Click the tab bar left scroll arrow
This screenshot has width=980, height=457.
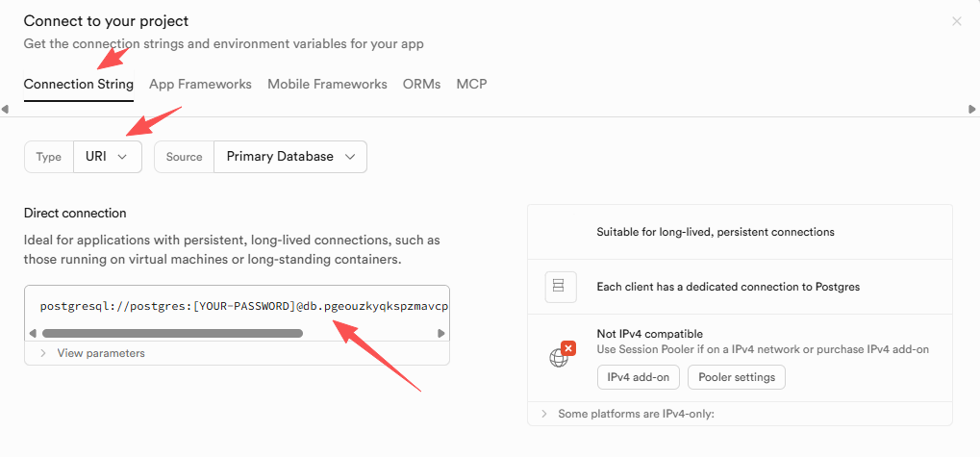click(6, 110)
